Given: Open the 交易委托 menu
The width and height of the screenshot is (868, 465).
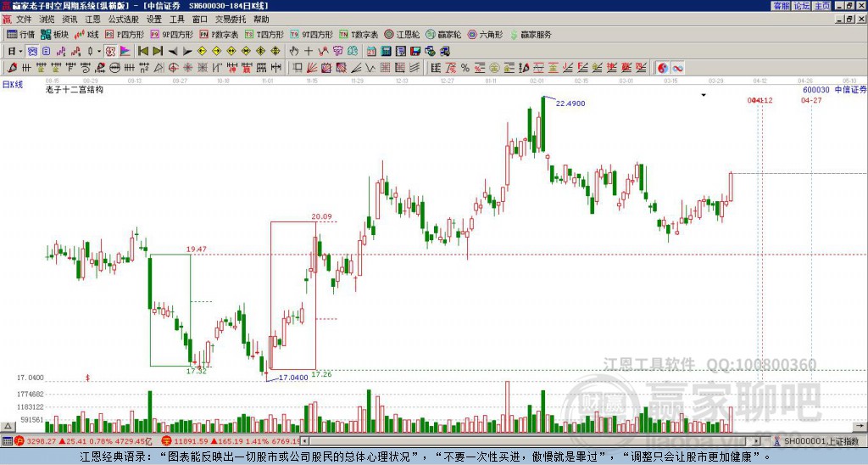Looking at the screenshot, I should [x=231, y=20].
